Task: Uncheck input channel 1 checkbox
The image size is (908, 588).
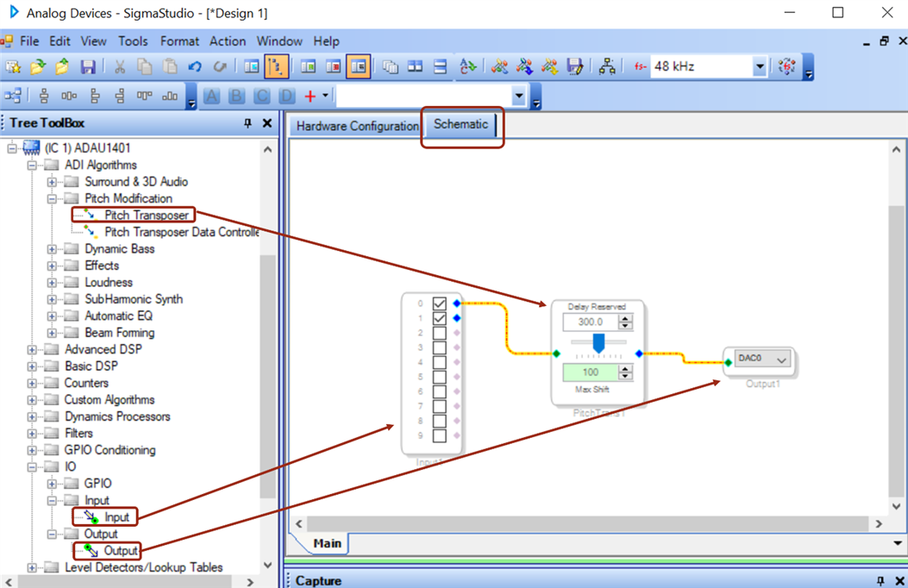Action: [x=440, y=318]
